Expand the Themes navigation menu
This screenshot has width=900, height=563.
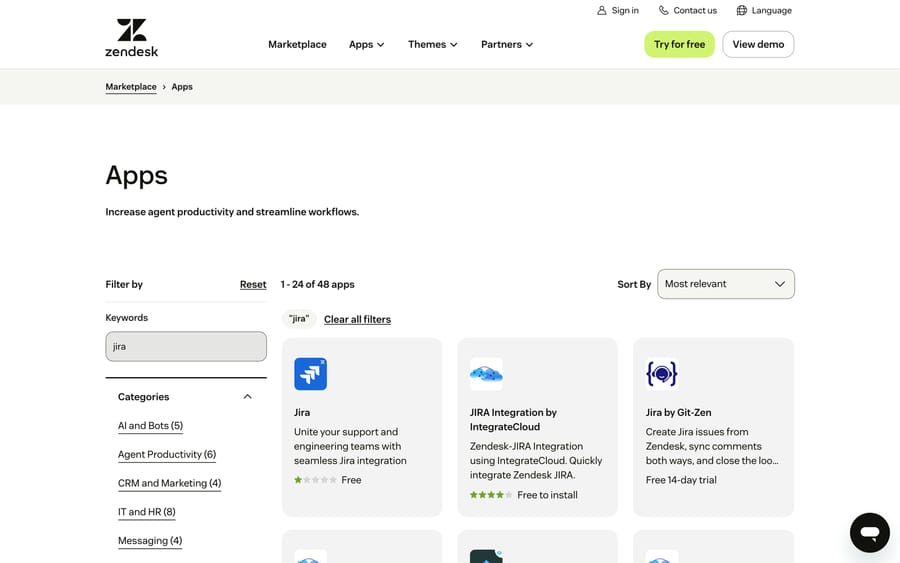433,44
